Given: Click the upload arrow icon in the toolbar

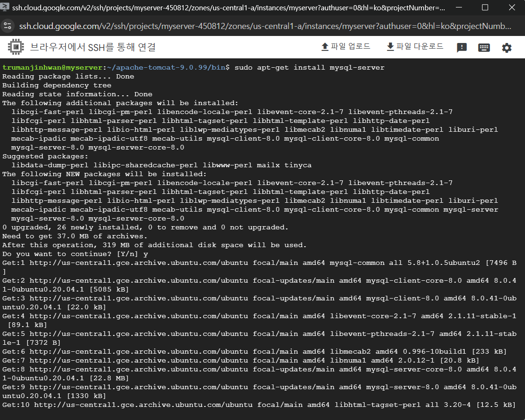Looking at the screenshot, I should click(x=325, y=47).
